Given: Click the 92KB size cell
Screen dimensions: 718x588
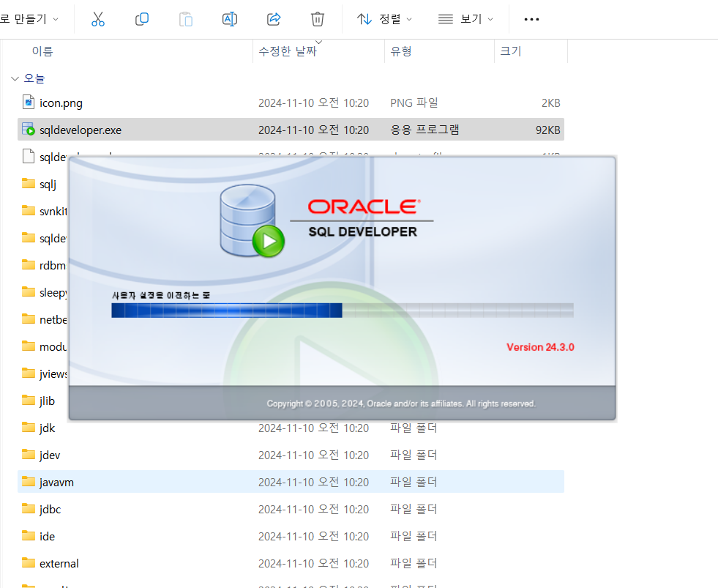Looking at the screenshot, I should point(547,130).
